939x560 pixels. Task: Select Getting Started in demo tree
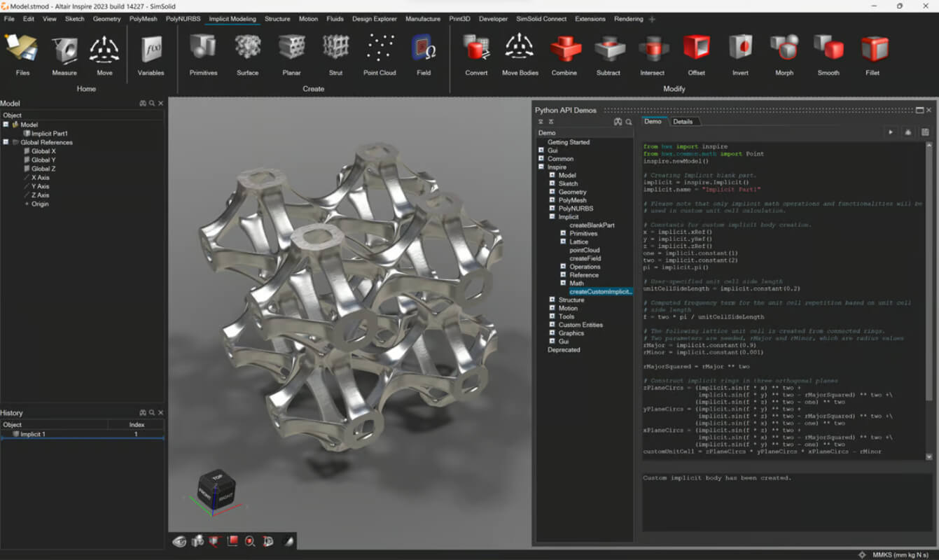[569, 142]
